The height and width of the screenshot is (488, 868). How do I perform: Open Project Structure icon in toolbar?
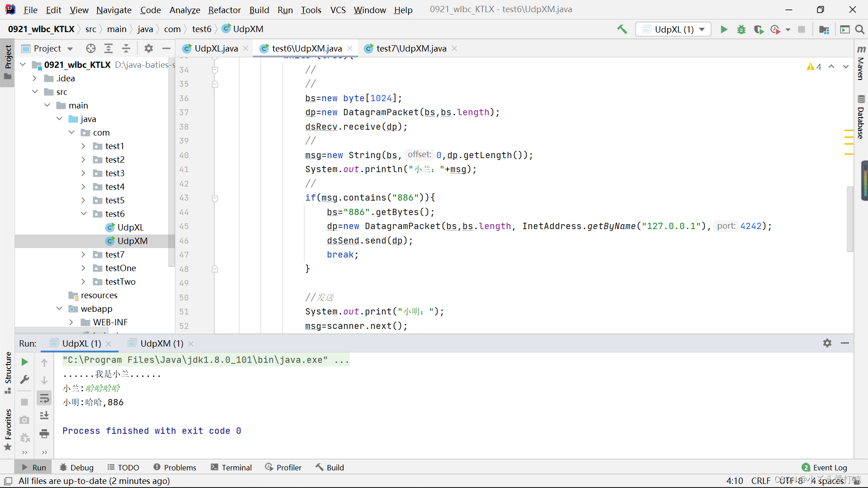coord(824,29)
